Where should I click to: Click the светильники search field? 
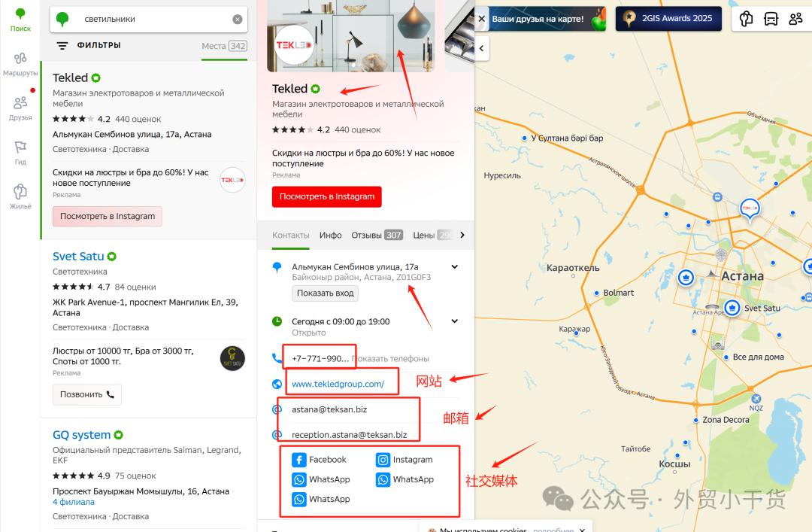coord(150,19)
